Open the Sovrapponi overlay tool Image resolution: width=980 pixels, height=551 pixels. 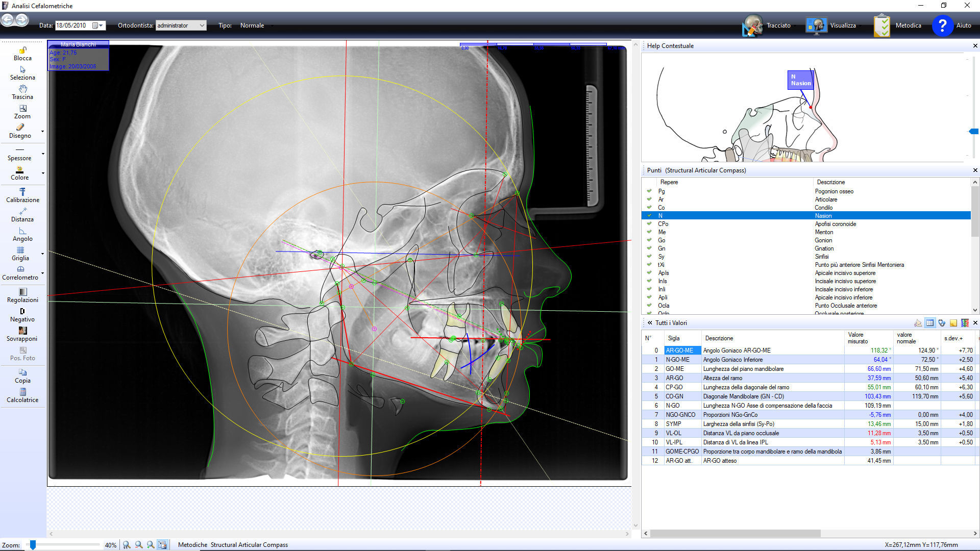22,334
